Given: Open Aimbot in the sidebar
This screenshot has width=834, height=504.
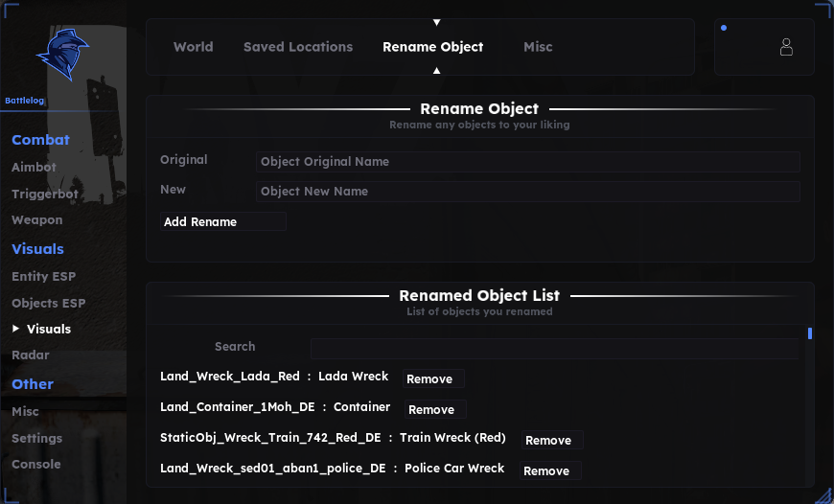Looking at the screenshot, I should (35, 167).
